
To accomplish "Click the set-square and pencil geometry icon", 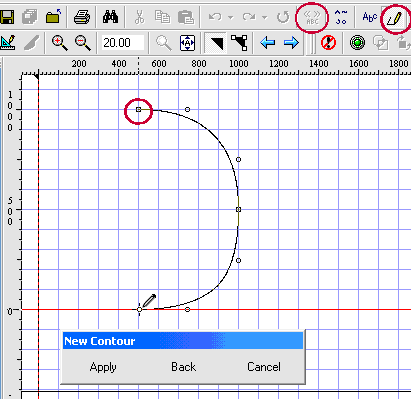I will coord(7,43).
